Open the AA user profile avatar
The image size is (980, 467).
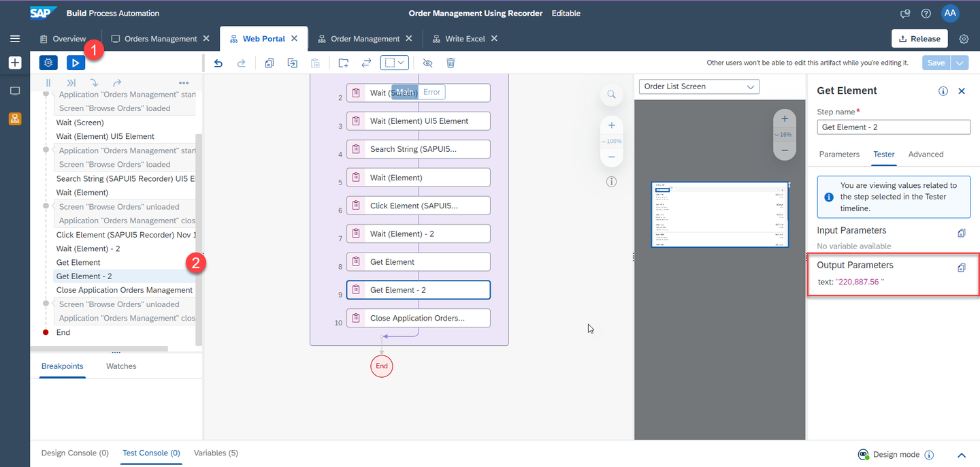(950, 13)
